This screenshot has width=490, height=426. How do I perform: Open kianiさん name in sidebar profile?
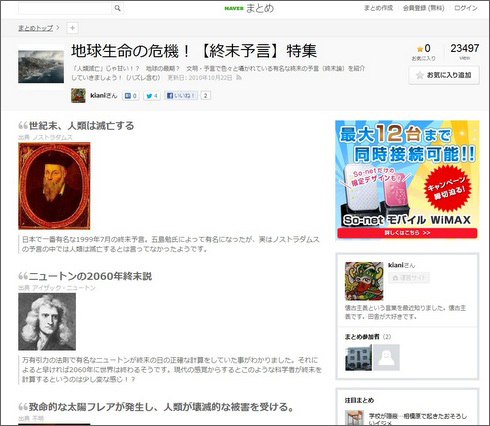pyautogui.click(x=401, y=265)
